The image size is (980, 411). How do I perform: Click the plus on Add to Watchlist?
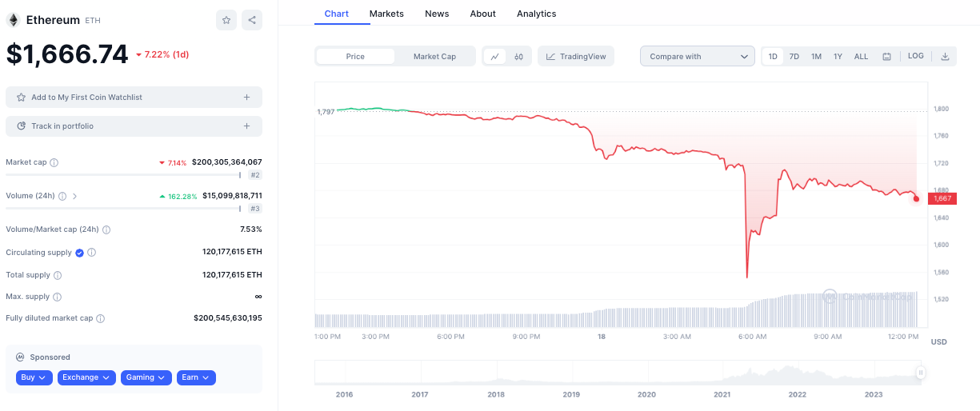click(x=246, y=98)
